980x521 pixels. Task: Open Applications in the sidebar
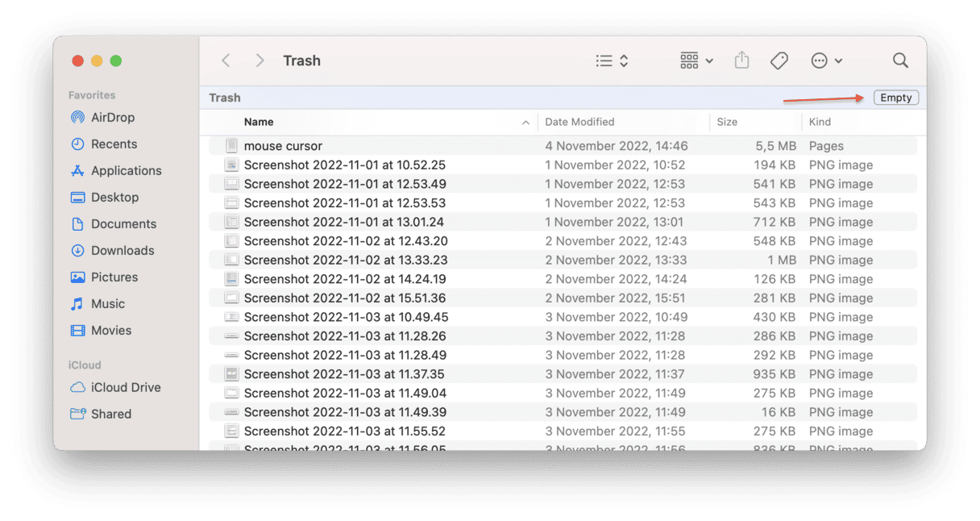point(126,170)
